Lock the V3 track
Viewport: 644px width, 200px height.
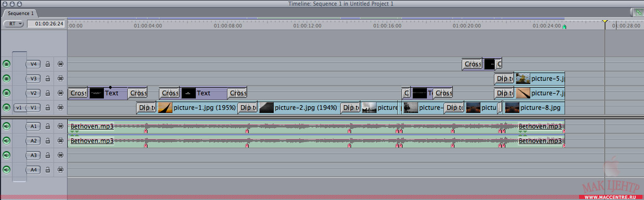48,79
